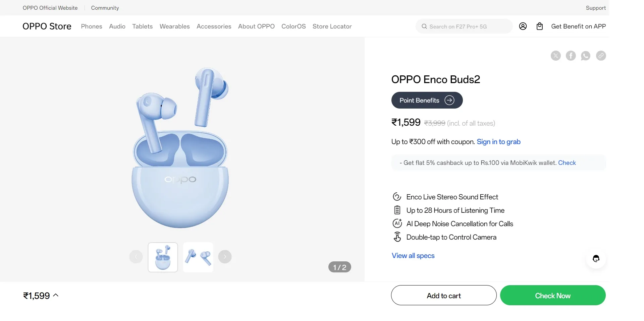Open the Wearables menu
This screenshot has height=321, width=644.
click(174, 26)
